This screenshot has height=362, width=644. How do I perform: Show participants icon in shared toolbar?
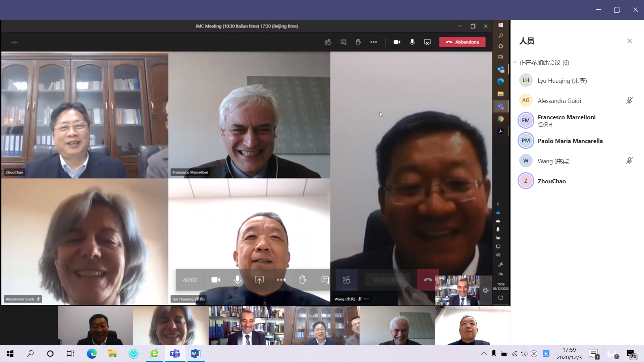328,42
